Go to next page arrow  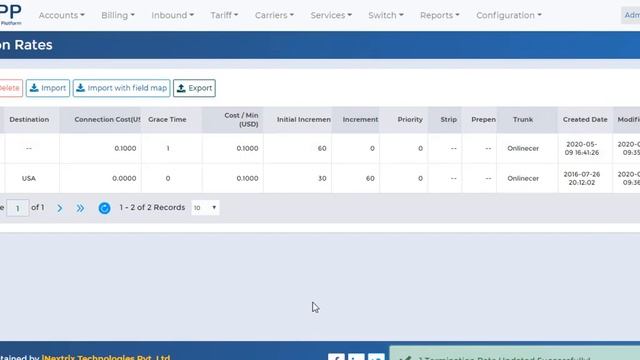(60, 208)
